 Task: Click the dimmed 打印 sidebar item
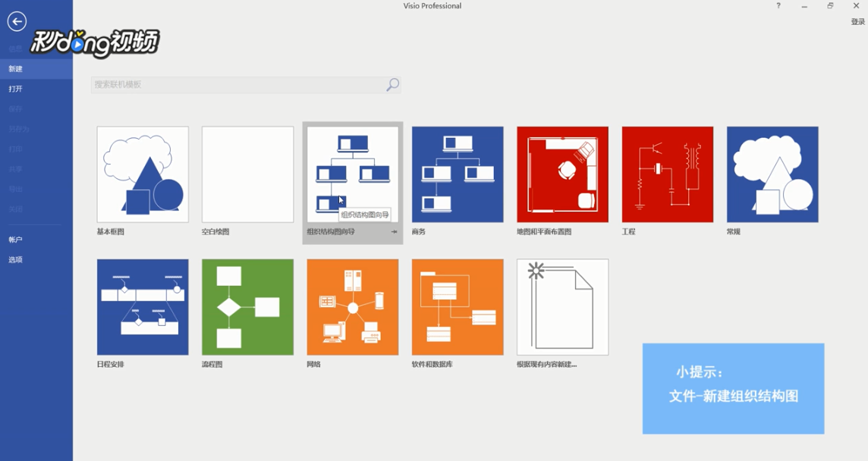36,149
